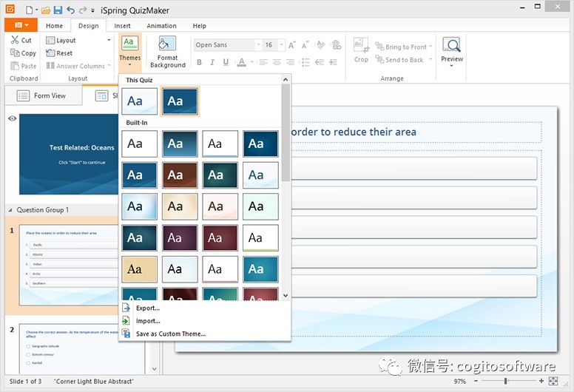Screen dimensions: 574x392
Task: Click the fit-to-window icon in the status bar
Action: pos(553,381)
